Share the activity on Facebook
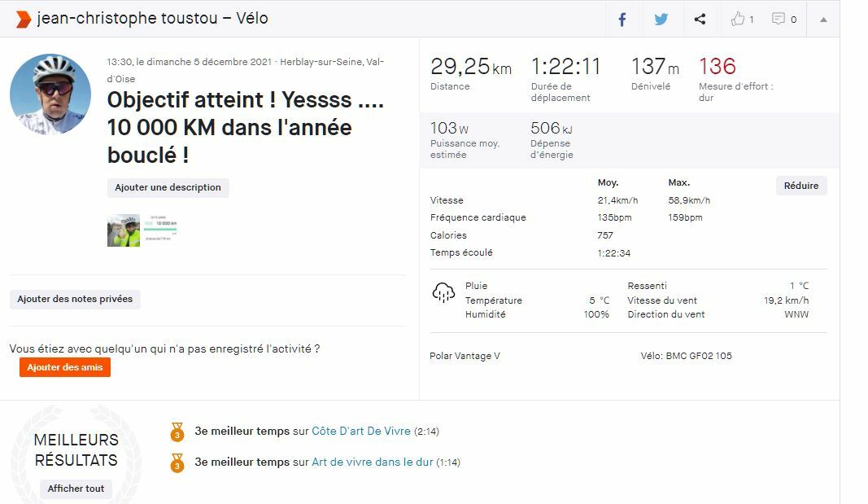Screen dimensions: 868x504 622,19
